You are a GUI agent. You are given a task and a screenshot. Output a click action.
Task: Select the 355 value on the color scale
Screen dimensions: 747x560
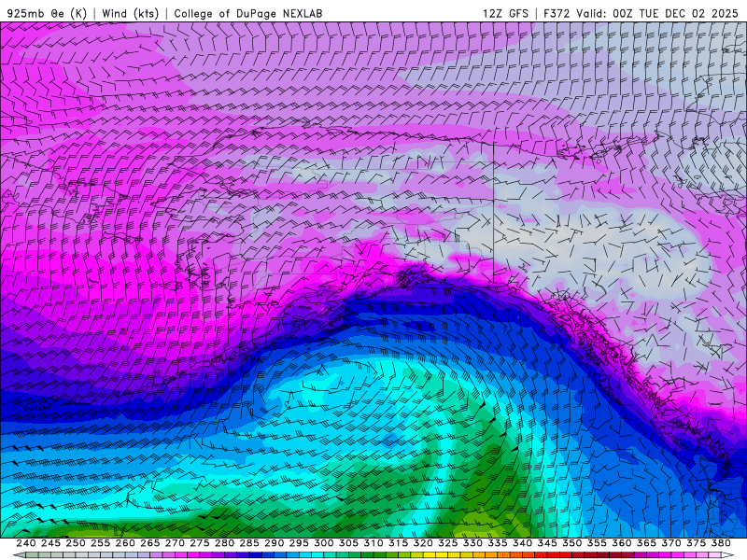click(x=597, y=543)
